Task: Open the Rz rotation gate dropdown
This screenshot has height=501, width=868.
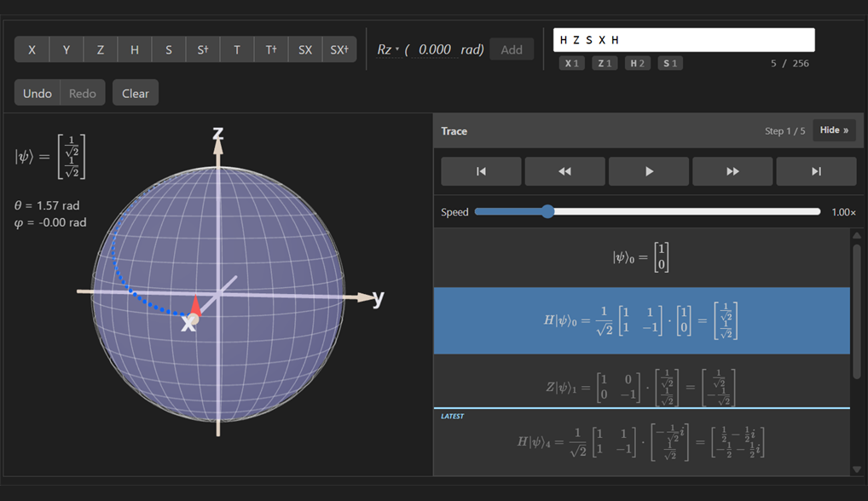Action: tap(388, 49)
